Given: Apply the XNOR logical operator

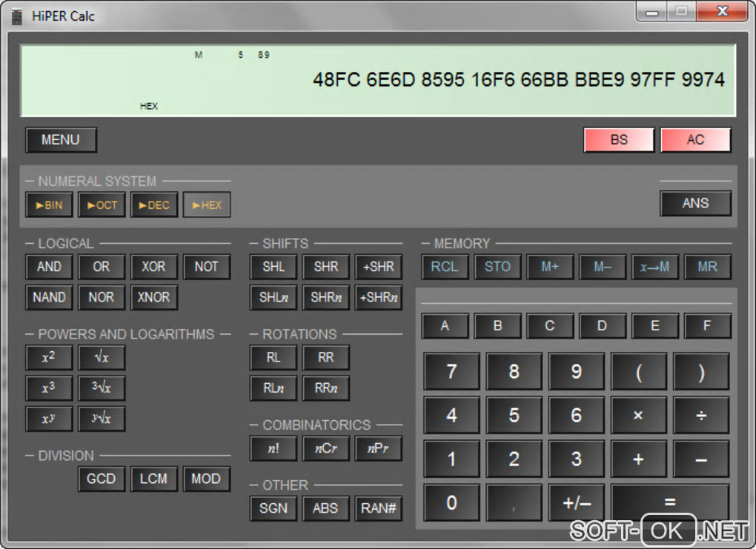Looking at the screenshot, I should coord(154,297).
